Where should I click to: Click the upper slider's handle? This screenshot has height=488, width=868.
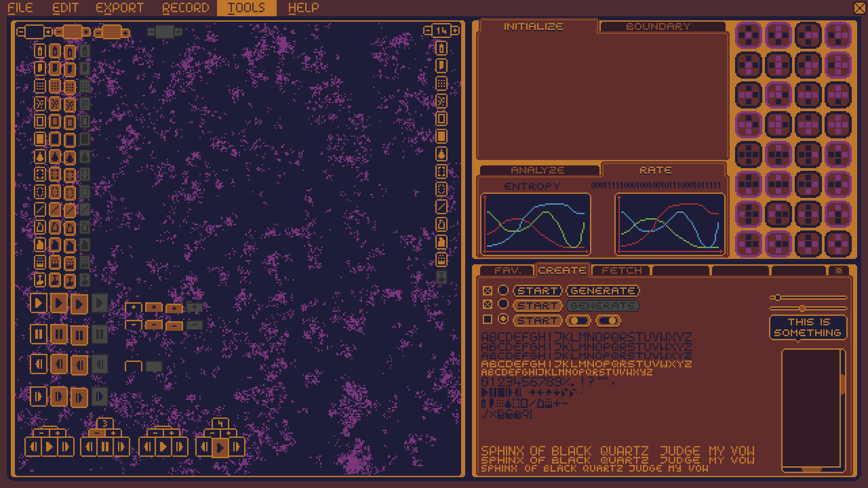[778, 298]
